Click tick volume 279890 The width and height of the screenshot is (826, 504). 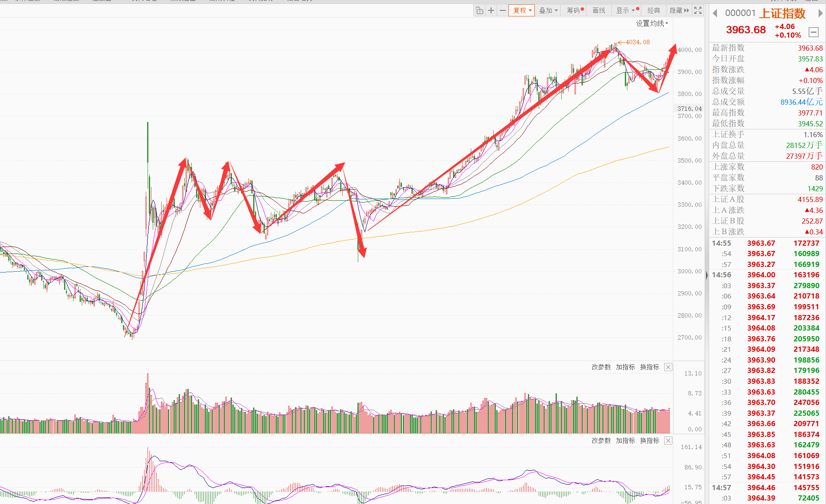click(806, 286)
